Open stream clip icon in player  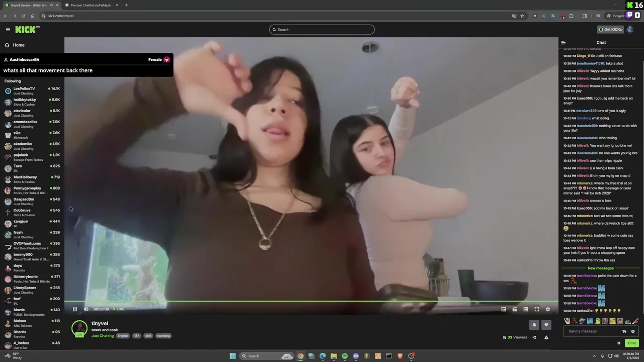point(515,309)
